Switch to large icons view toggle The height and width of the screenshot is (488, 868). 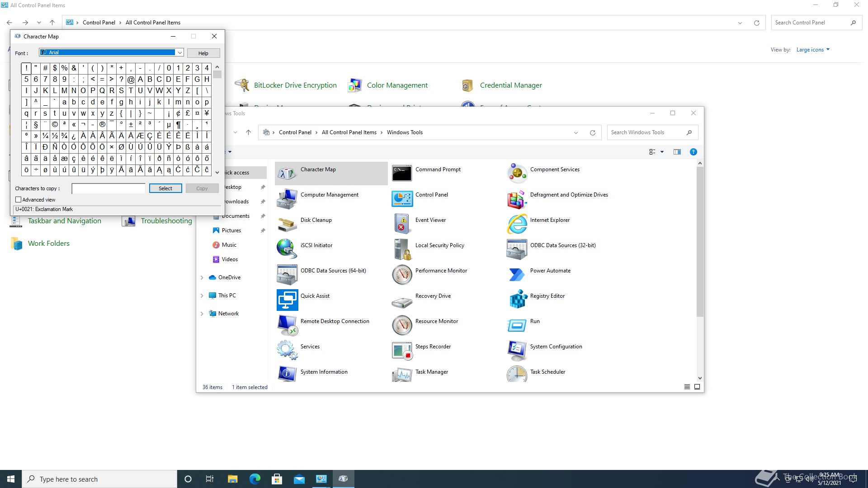(x=697, y=387)
